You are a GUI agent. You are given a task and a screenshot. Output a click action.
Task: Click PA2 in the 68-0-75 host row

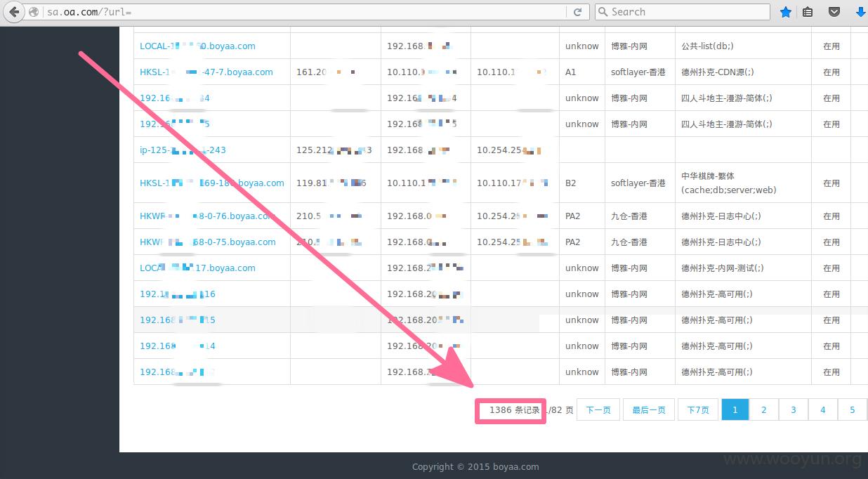[573, 242]
